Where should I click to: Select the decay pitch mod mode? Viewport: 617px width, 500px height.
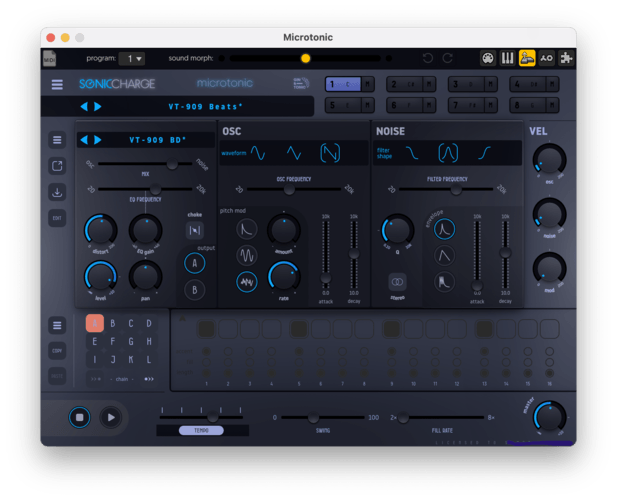[x=247, y=229]
